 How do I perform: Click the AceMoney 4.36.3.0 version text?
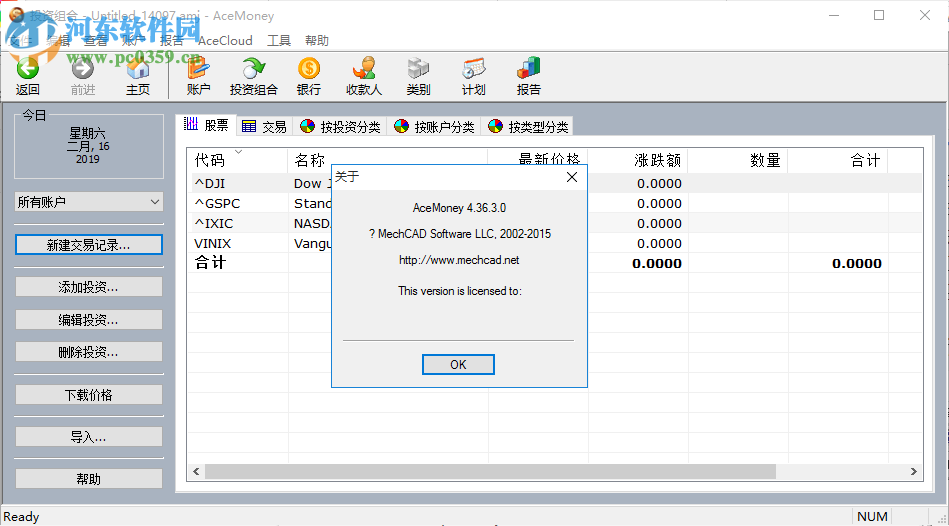tap(459, 208)
